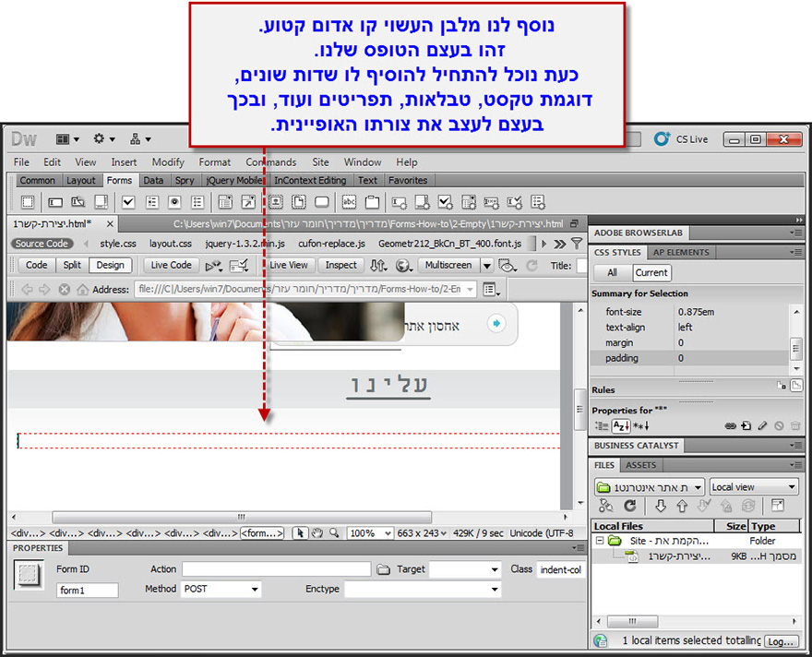The image size is (812, 657).
Task: Insert a Button form element
Action: click(322, 202)
